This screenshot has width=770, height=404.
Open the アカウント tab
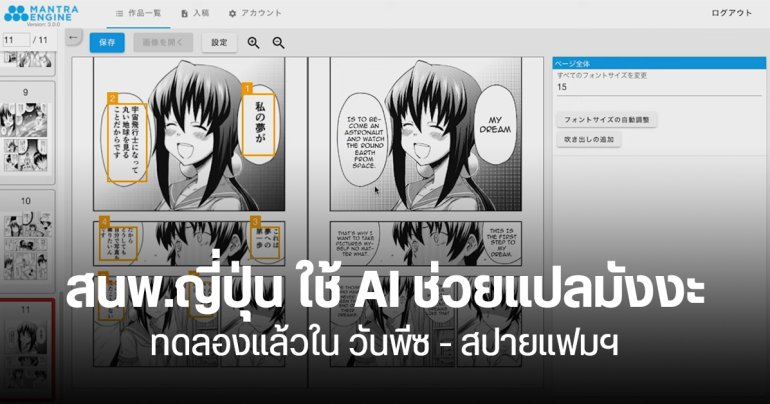pos(255,14)
